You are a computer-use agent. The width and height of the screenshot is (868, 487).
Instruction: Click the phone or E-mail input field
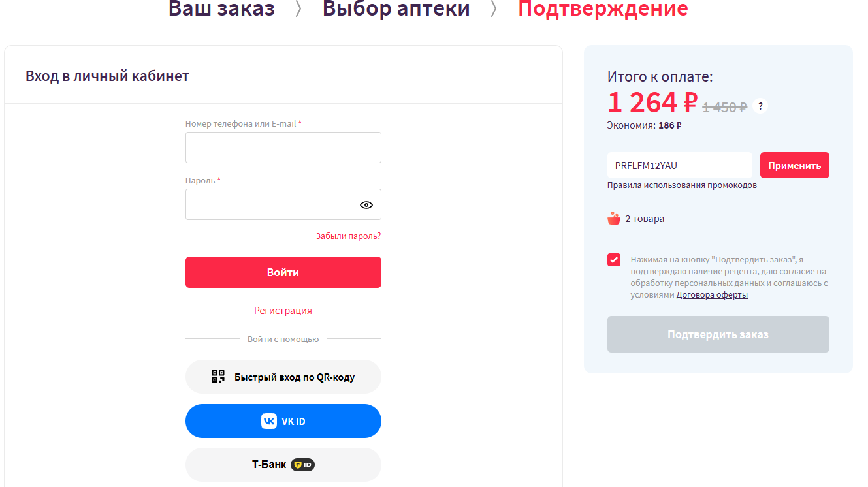point(283,148)
